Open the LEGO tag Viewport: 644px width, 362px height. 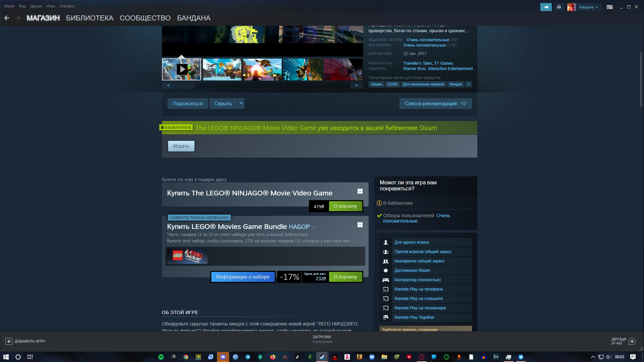coord(392,84)
